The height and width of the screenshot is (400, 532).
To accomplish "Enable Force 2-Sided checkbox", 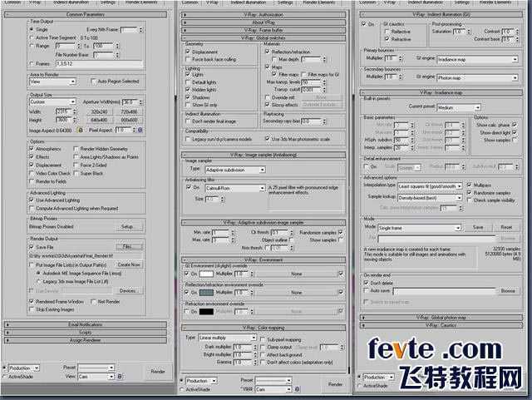I will [x=76, y=165].
